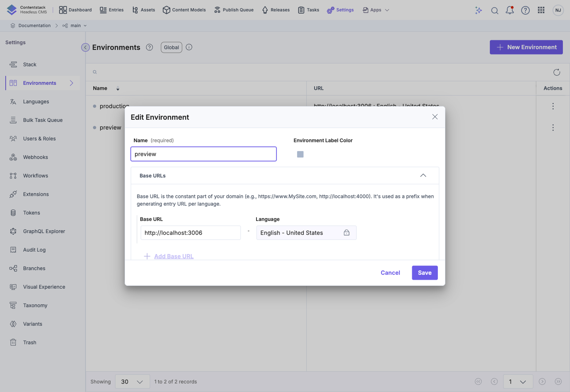Sort the table by Name column
Screen dimensions: 570x392
pyautogui.click(x=118, y=88)
